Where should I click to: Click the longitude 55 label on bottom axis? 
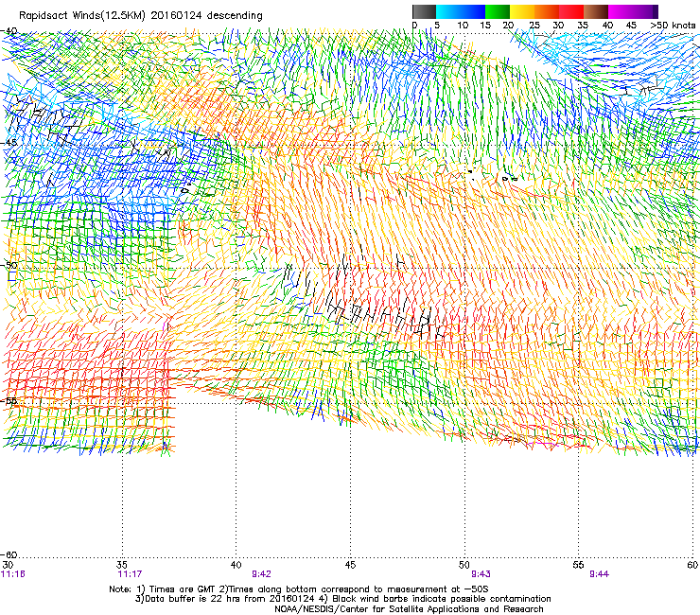579,565
